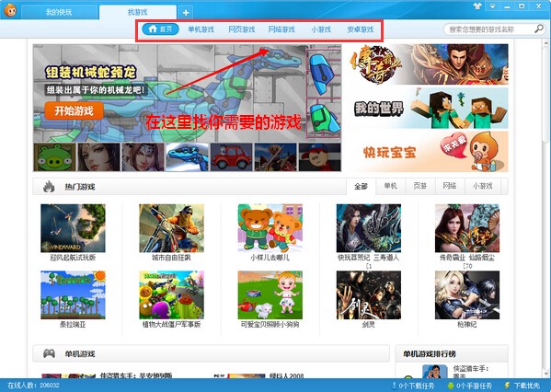Select the 全部 filter tab

click(361, 186)
